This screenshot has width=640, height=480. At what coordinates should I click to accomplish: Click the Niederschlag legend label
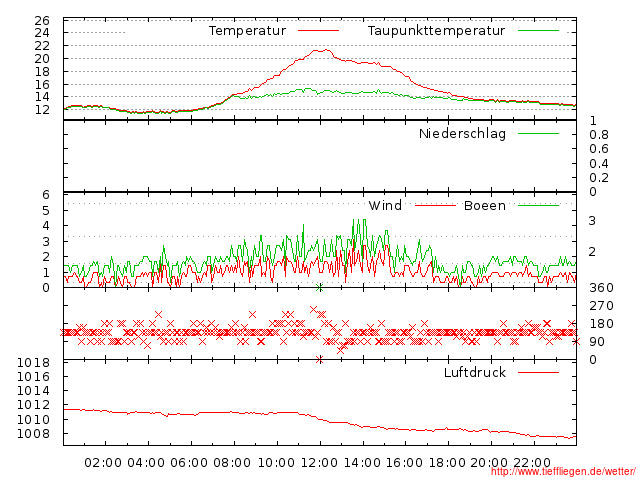(462, 134)
